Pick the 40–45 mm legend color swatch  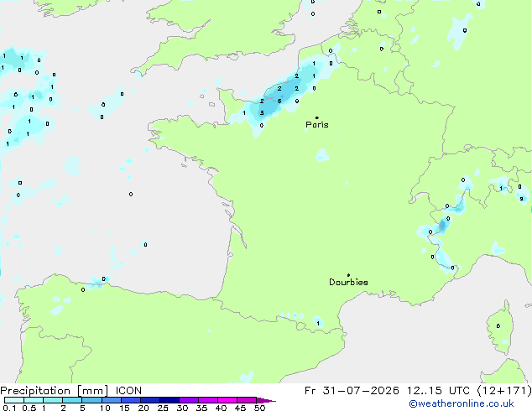tap(227, 400)
